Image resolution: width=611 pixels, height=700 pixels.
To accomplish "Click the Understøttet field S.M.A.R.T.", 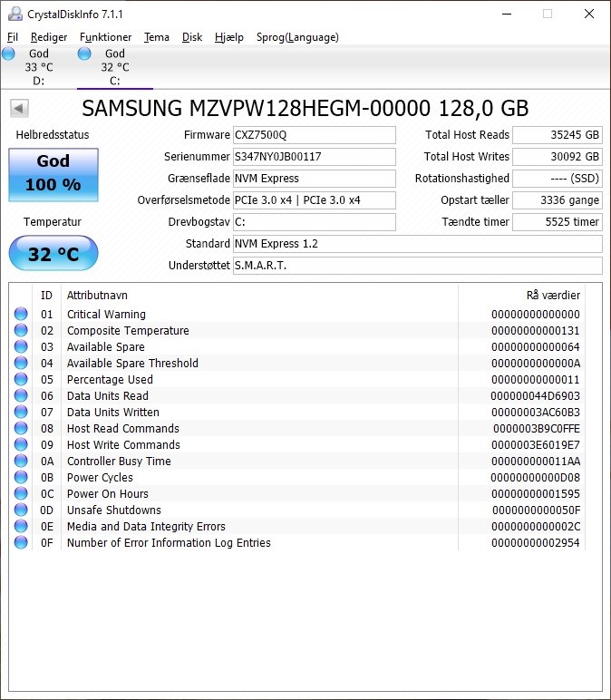I will [x=418, y=266].
